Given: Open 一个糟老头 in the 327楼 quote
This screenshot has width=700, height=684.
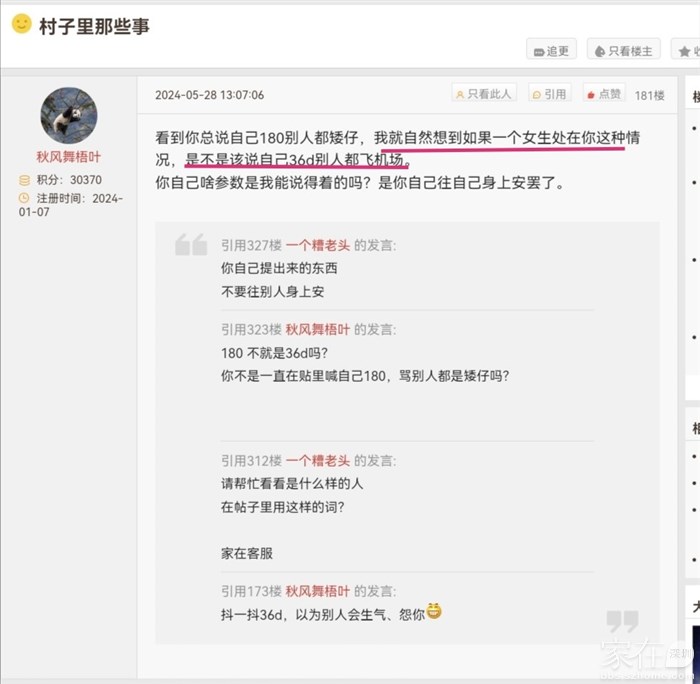Looking at the screenshot, I should [x=318, y=245].
